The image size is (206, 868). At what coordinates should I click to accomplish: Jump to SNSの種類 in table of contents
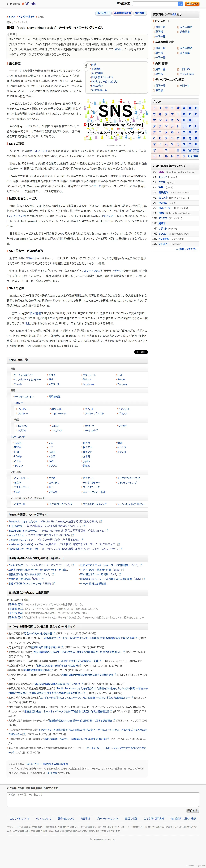pyautogui.click(x=97, y=73)
